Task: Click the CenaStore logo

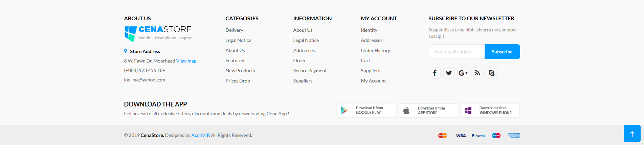Action: (158, 33)
